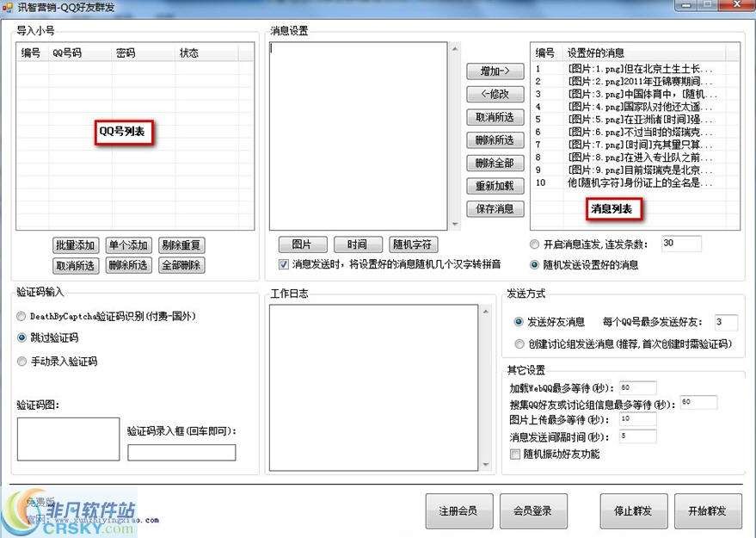
Task: Click the 删除全部 button
Action: pyautogui.click(x=495, y=163)
